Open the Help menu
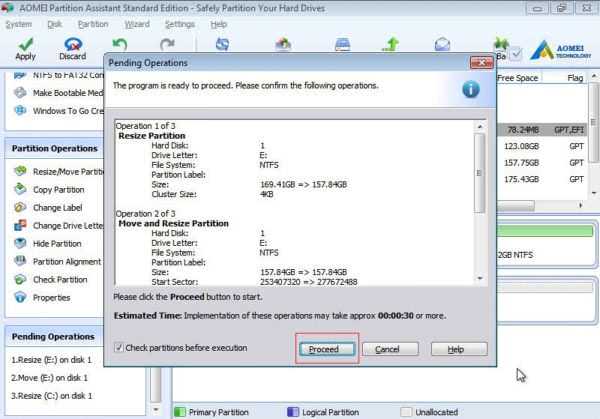 tap(218, 24)
